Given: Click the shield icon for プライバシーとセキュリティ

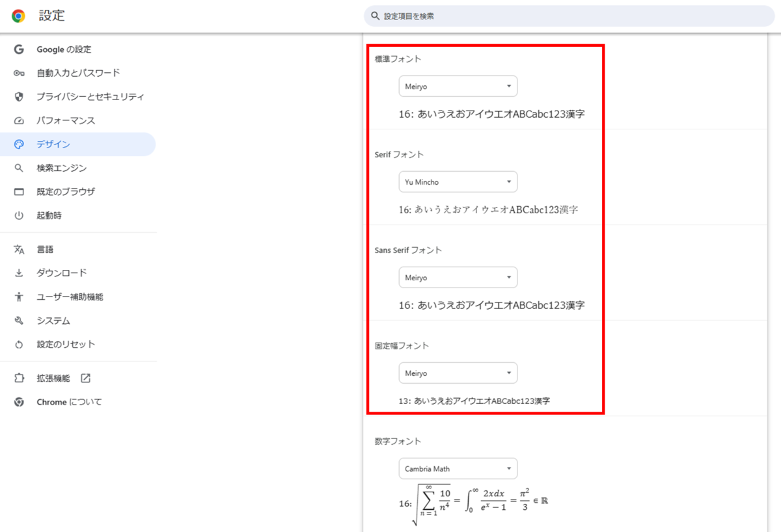Looking at the screenshot, I should [x=19, y=97].
